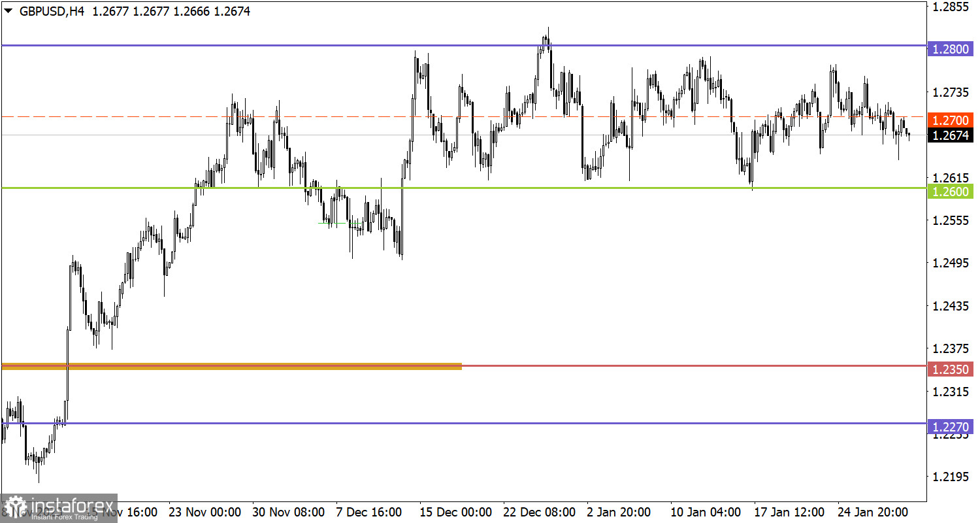Click the black 1.2674 current price label
Screen dimensions: 980x523
[x=951, y=135]
